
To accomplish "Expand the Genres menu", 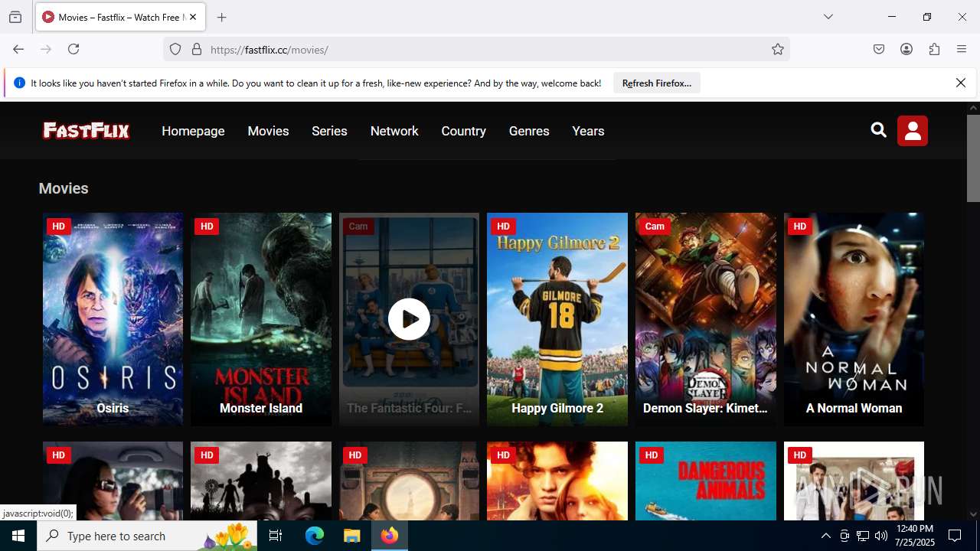I will click(529, 131).
